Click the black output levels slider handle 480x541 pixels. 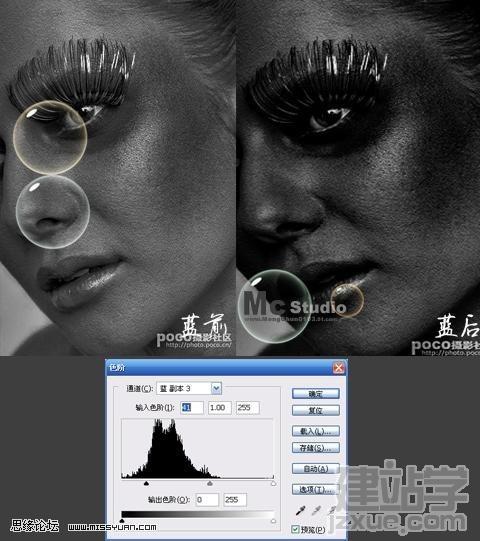(x=122, y=521)
